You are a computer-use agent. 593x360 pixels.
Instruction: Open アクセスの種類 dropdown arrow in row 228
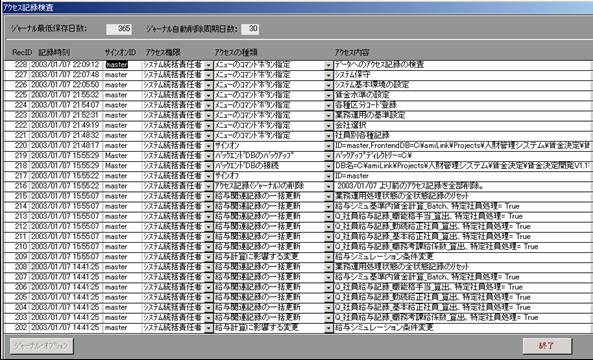[328, 65]
